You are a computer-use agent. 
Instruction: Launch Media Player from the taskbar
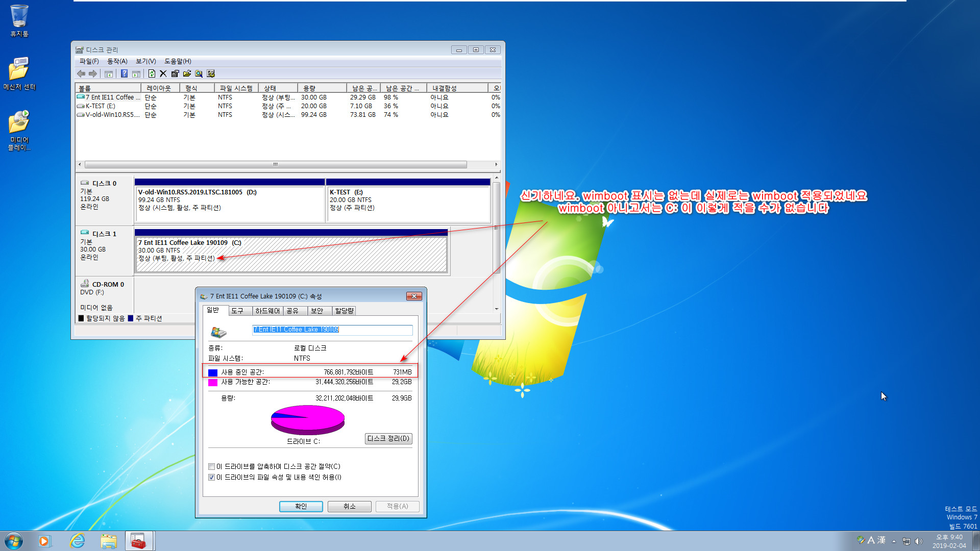pos(45,541)
